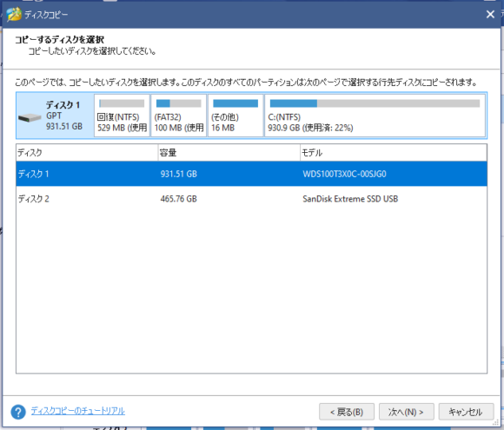Click the 容量 capacity column header
504x430 pixels.
[x=229, y=153]
